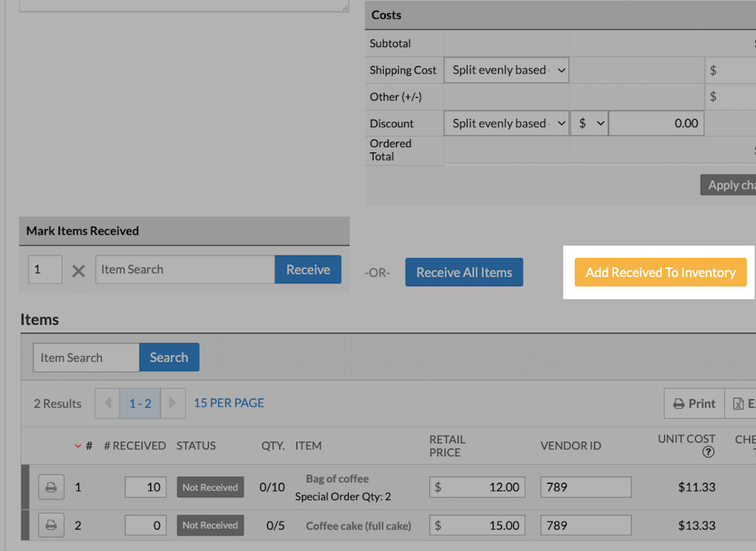Click the X icon beside the quantity field
The height and width of the screenshot is (551, 756).
click(78, 271)
